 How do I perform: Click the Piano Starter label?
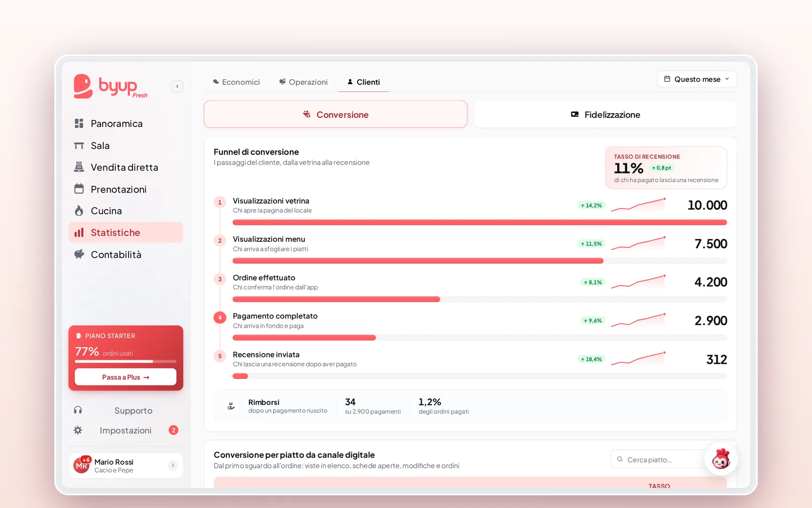pos(110,336)
